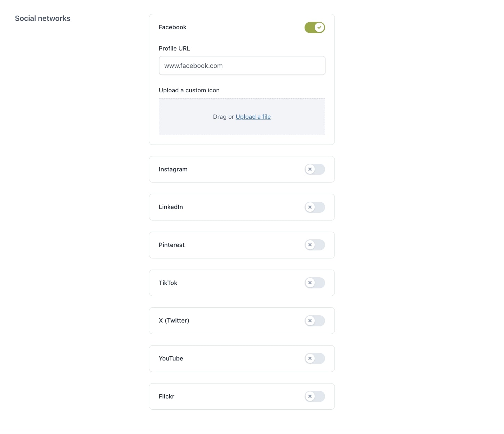Click the Facebook card title label

coord(173,27)
